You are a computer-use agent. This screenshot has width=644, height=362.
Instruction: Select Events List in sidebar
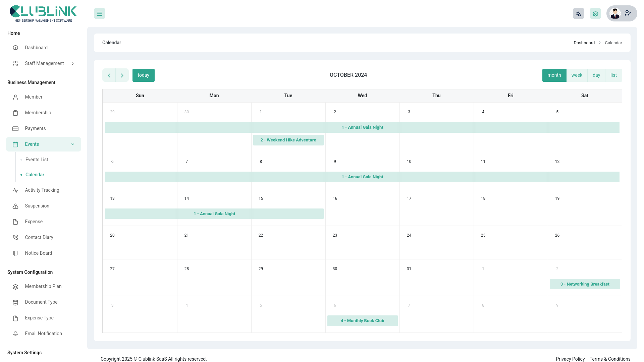(x=37, y=160)
